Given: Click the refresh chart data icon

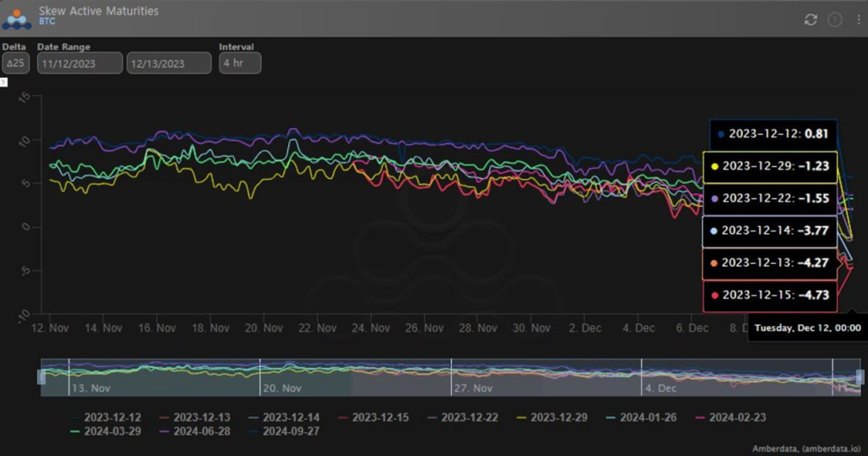Looking at the screenshot, I should [x=810, y=19].
